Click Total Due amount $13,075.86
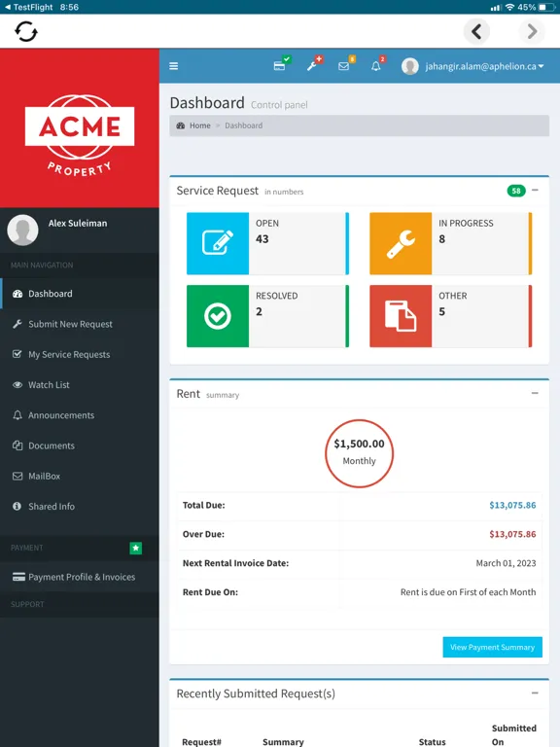Screen dimensions: 560x747 point(512,505)
